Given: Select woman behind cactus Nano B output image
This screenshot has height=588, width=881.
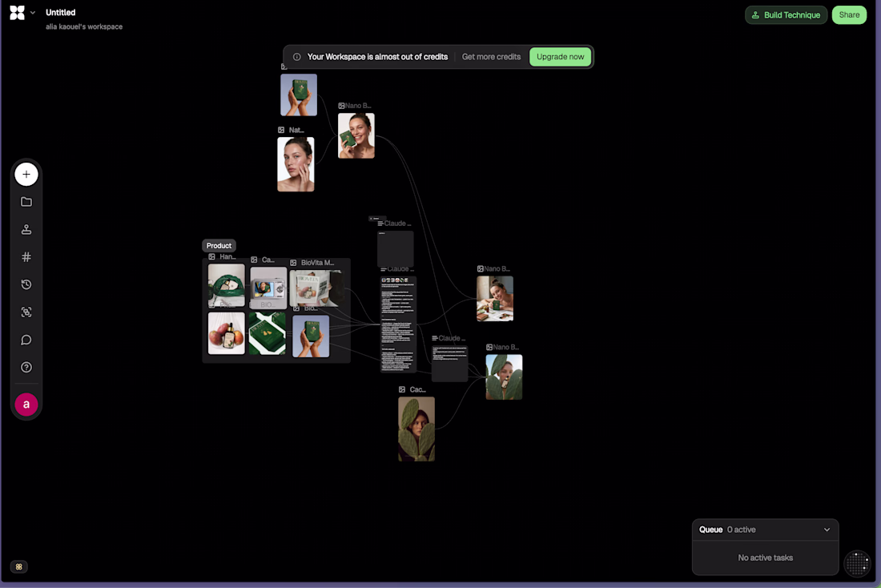Looking at the screenshot, I should (x=504, y=377).
